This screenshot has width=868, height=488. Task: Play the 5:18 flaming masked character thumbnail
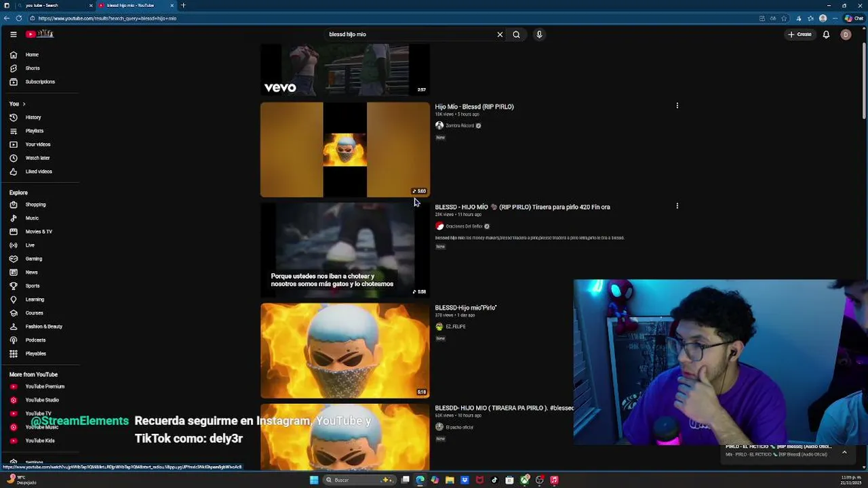(345, 350)
